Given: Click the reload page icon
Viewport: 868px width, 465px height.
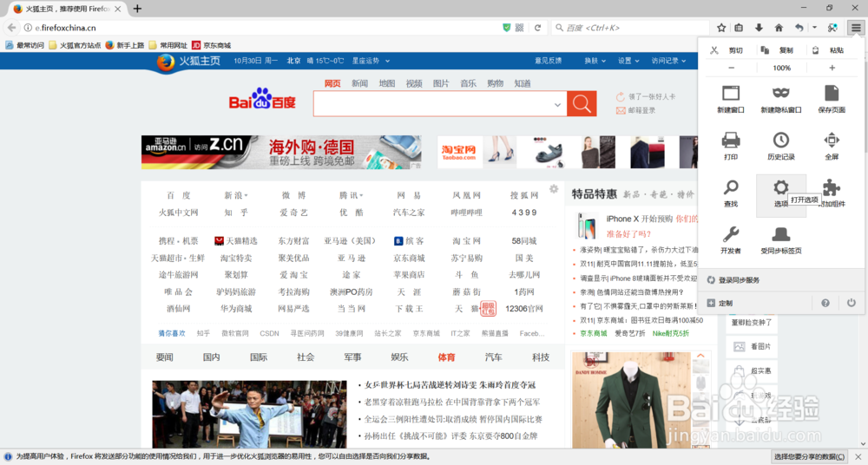Looking at the screenshot, I should pos(537,28).
